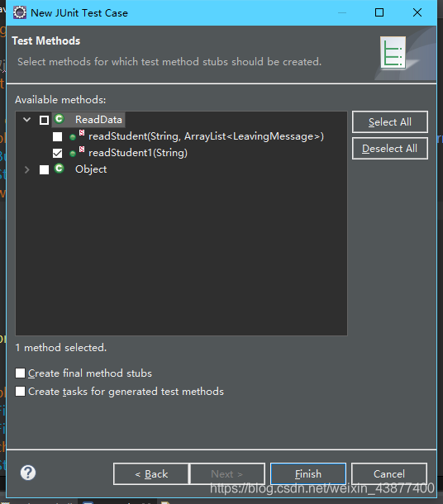Collapse the ReadData tree node
This screenshot has width=443, height=504.
coord(27,120)
